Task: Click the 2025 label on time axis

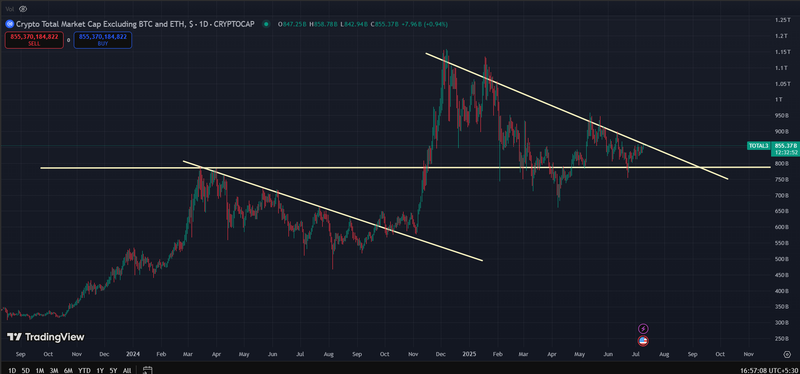Action: coord(469,354)
